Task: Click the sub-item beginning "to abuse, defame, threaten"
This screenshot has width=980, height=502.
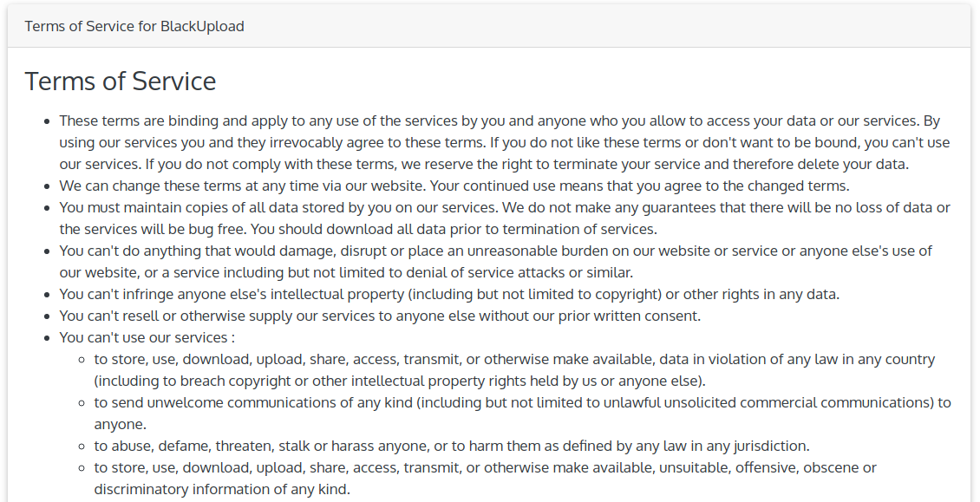Action: (x=451, y=446)
